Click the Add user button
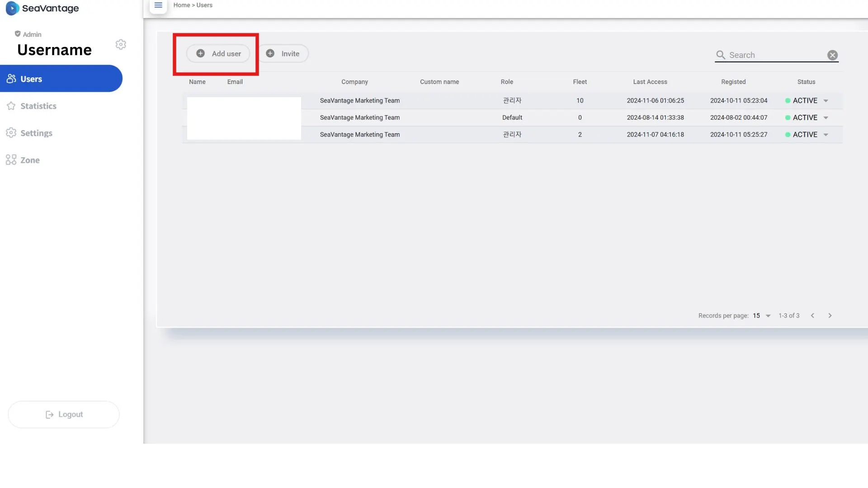Screen dimensions: 868x488 pyautogui.click(x=218, y=53)
